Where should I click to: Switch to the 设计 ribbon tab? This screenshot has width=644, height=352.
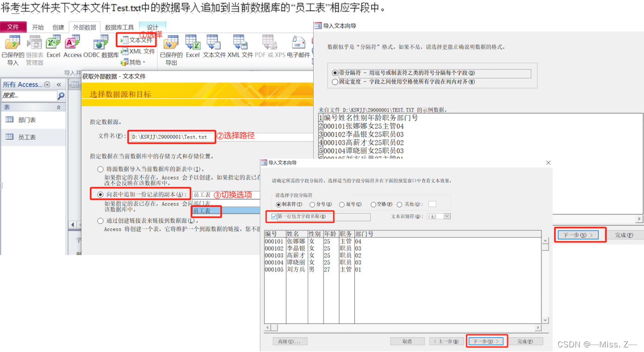point(152,27)
